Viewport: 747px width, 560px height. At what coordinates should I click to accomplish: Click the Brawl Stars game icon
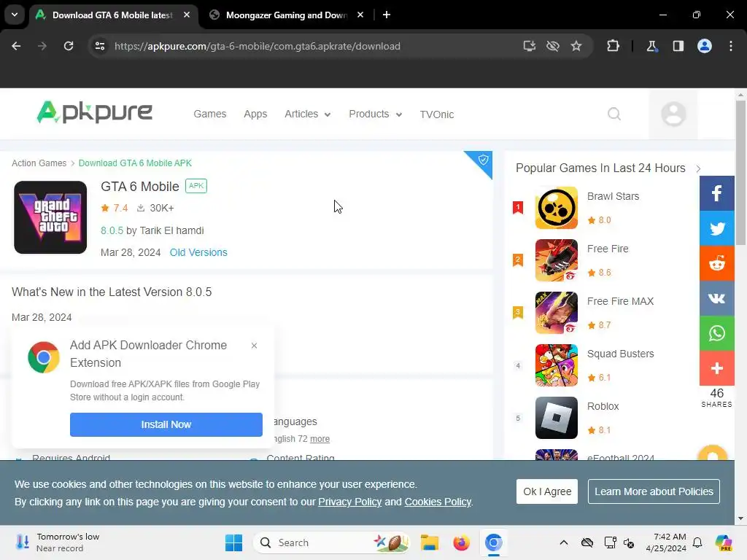tap(556, 208)
